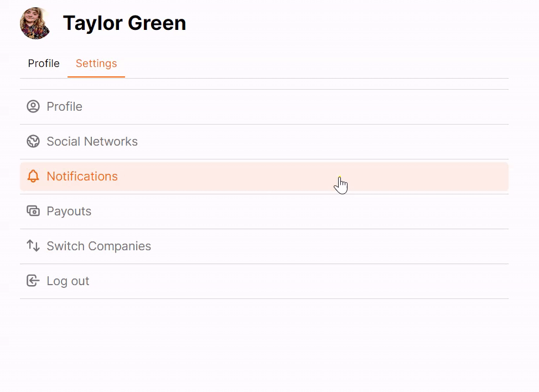
Task: Click the highlighted Notifications row background
Action: [264, 177]
